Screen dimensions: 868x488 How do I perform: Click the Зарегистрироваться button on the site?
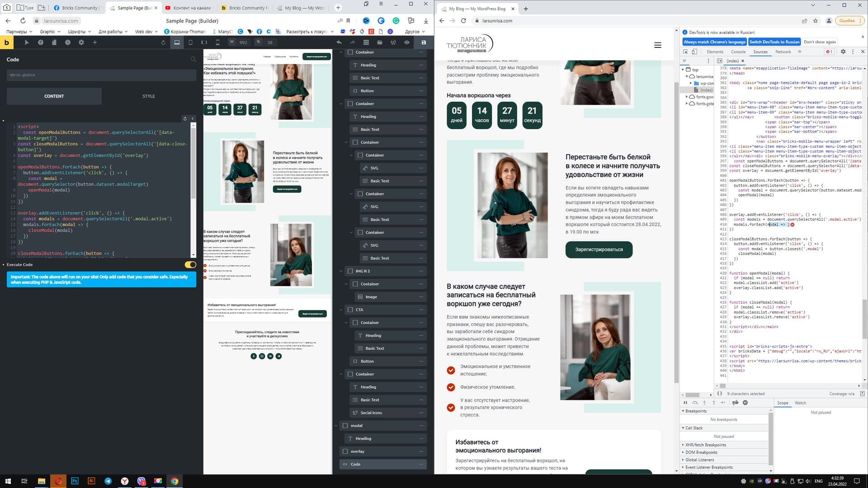click(x=599, y=249)
